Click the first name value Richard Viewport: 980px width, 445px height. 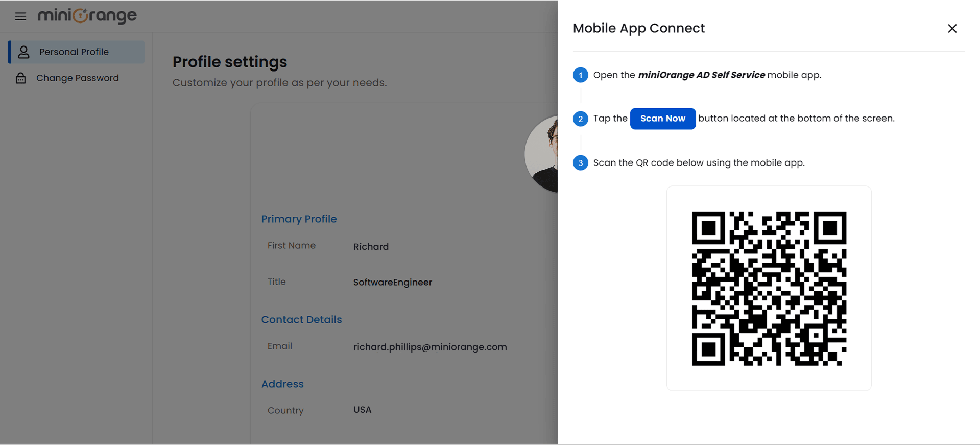click(371, 247)
